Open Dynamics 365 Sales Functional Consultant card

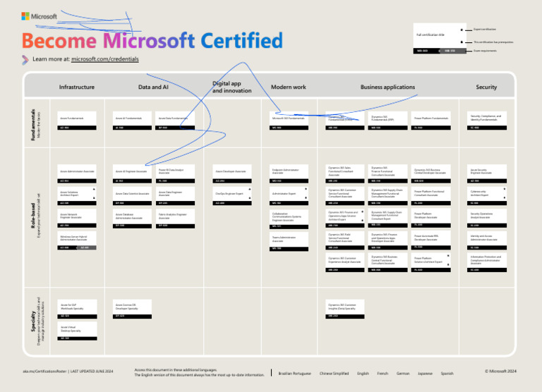(x=344, y=173)
